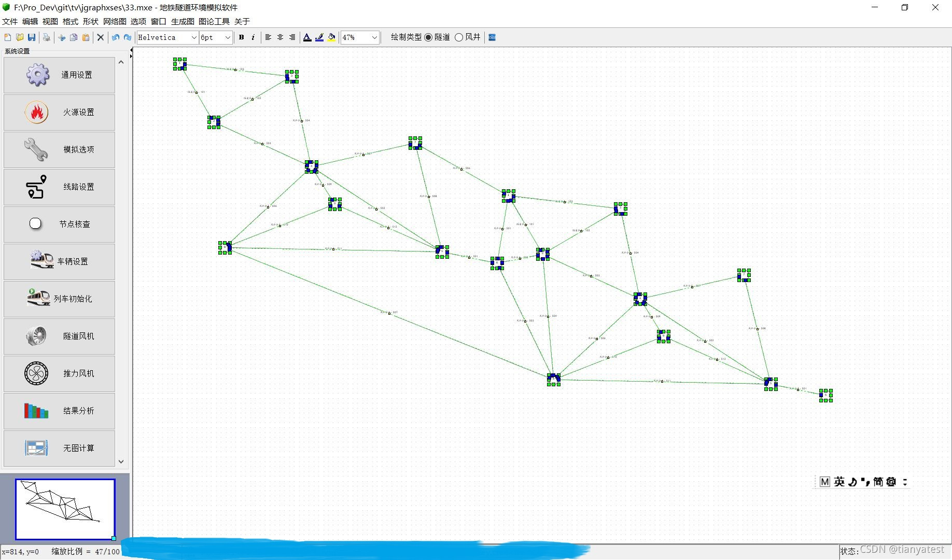Delete selection with the X icon
Screen dimensions: 952x560
click(101, 37)
